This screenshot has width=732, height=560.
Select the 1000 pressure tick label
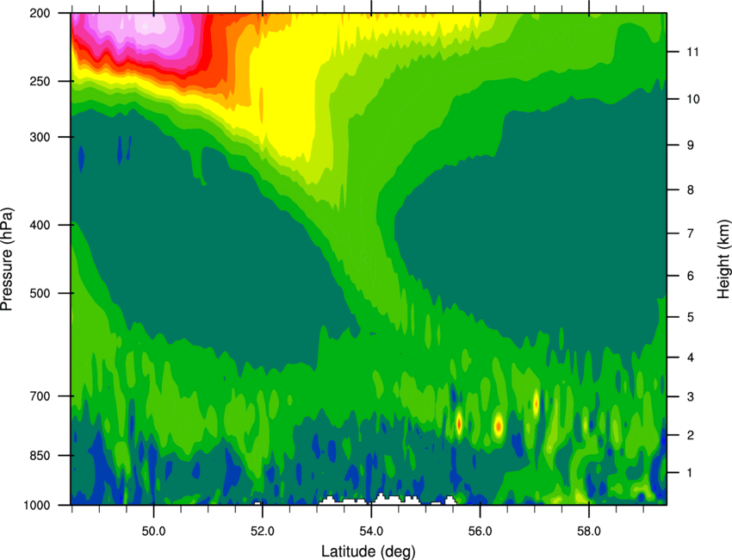[x=37, y=505]
